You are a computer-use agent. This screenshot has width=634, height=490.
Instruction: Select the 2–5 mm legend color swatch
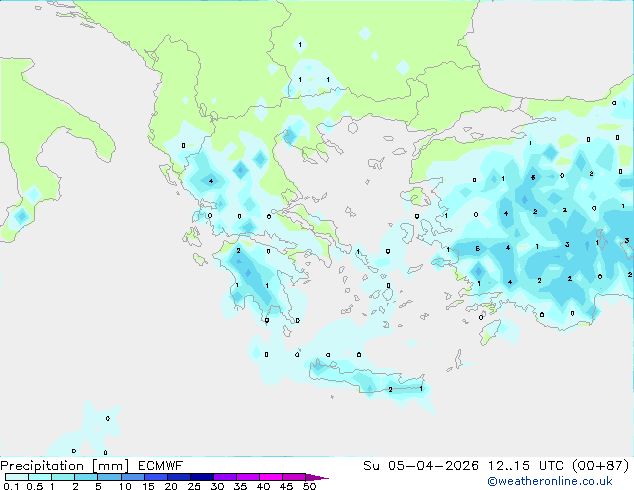[x=86, y=477]
